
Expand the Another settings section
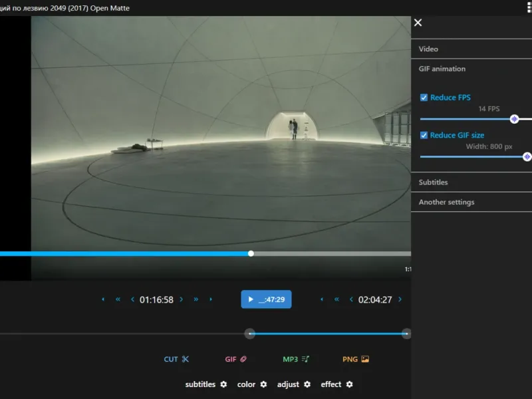coord(471,202)
